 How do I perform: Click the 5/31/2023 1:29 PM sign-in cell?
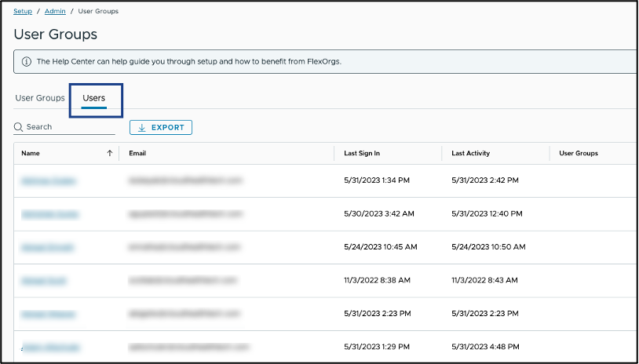[377, 347]
